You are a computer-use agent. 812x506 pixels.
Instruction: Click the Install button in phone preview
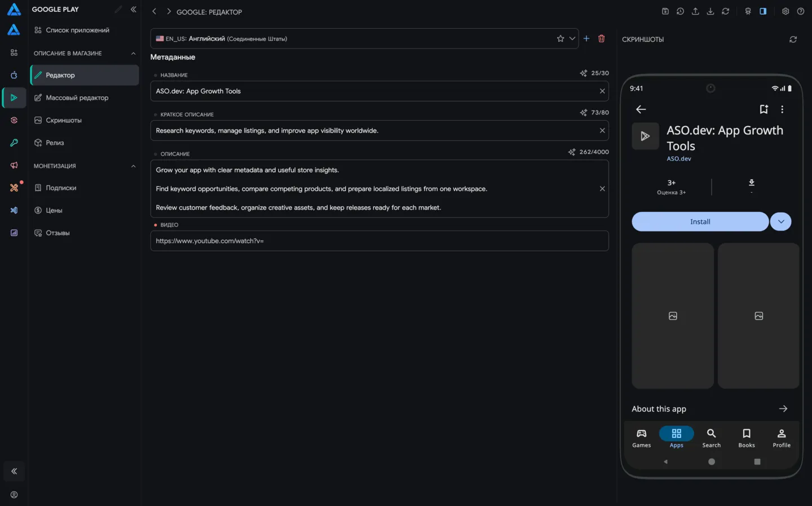pyautogui.click(x=700, y=221)
